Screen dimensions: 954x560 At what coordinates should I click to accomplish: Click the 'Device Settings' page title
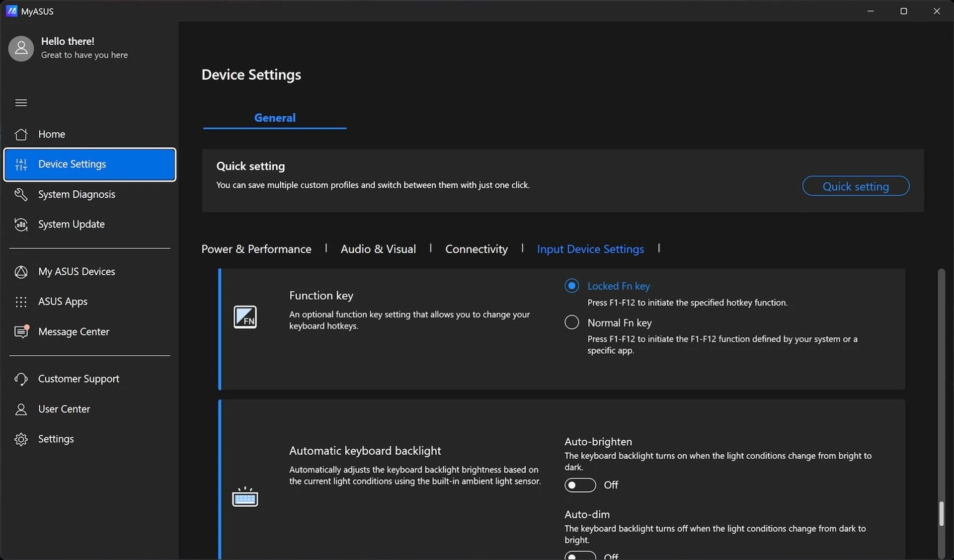(x=251, y=75)
